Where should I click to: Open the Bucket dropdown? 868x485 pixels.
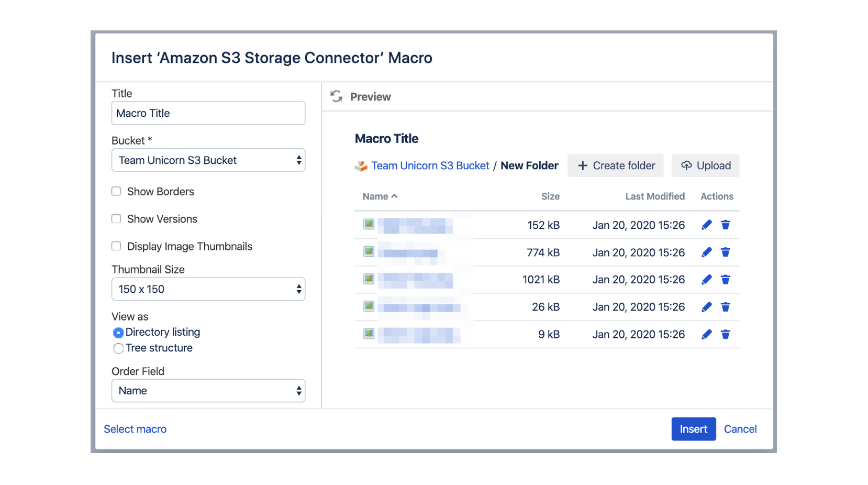pyautogui.click(x=208, y=160)
